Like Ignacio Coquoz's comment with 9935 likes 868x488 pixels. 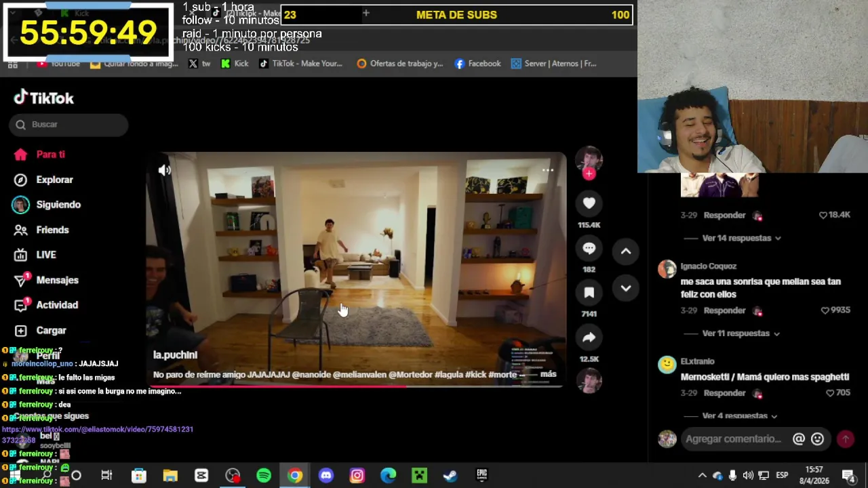[x=825, y=310]
